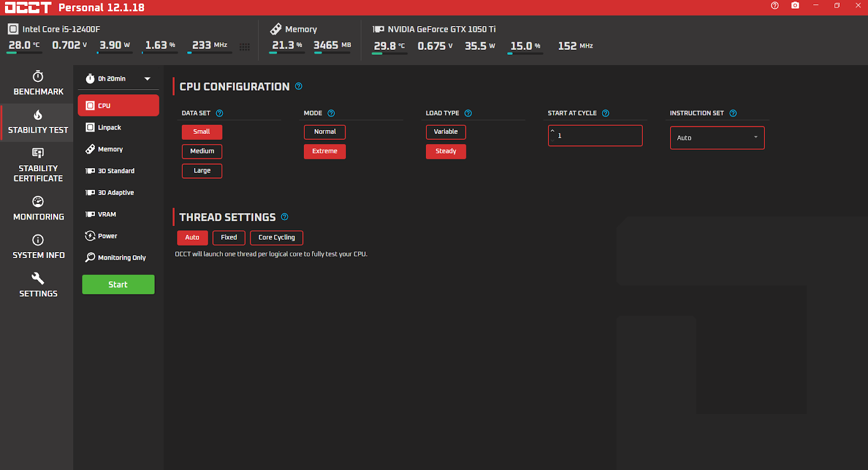Open the Instruction Set dropdown
Image resolution: width=868 pixels, height=470 pixels.
click(717, 138)
